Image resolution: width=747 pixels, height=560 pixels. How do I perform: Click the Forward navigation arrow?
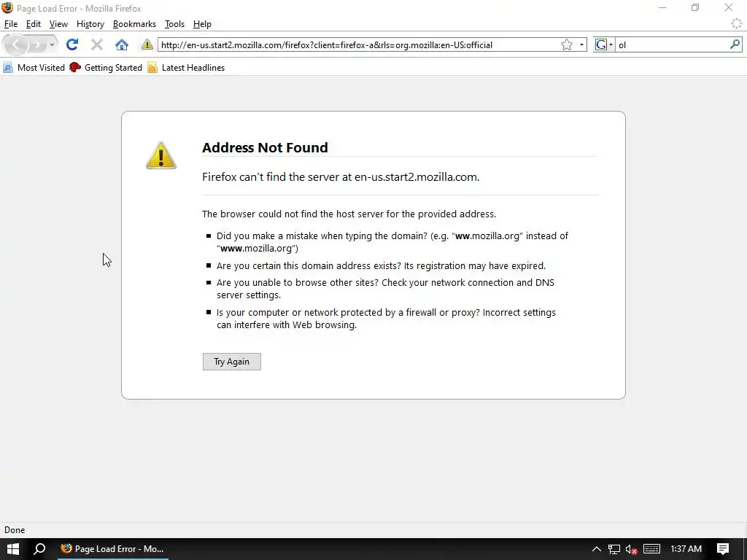coord(36,44)
